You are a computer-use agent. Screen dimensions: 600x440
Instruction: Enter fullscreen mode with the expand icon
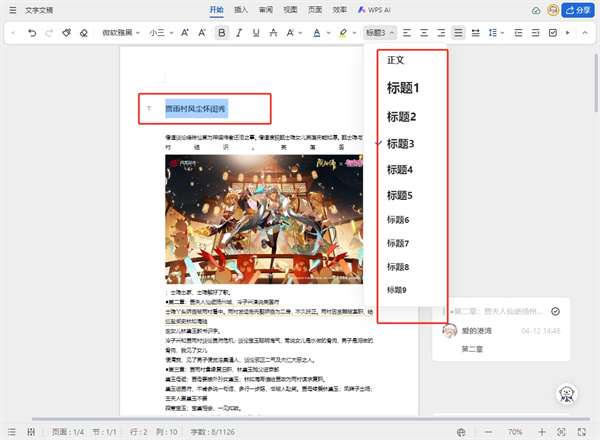pyautogui.click(x=582, y=432)
